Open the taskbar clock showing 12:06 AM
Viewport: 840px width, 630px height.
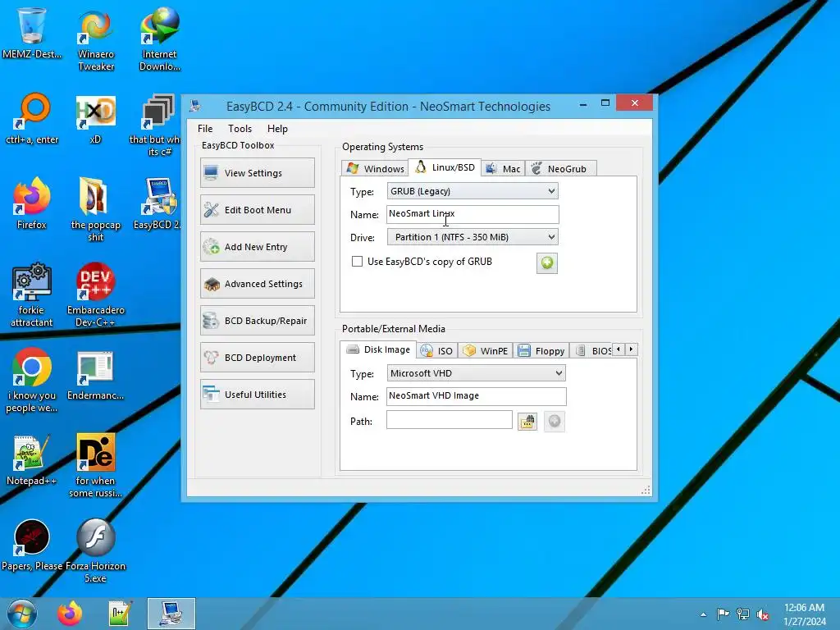click(804, 614)
